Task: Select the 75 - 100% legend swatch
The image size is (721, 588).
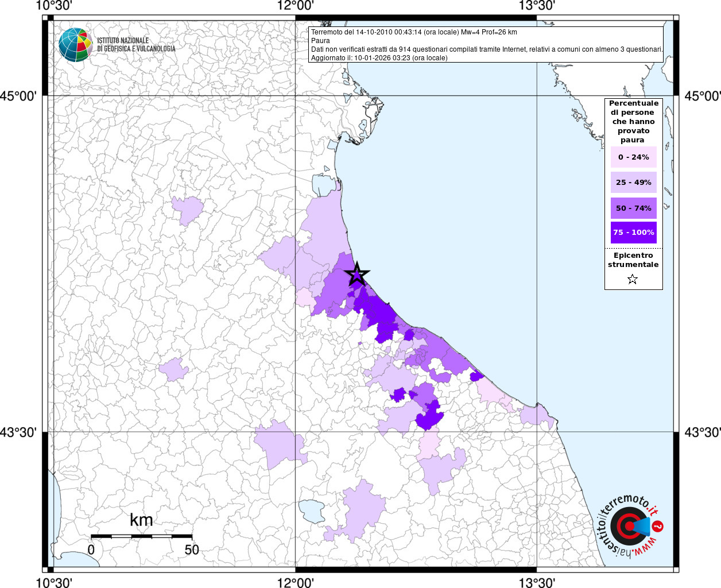Action: 633,233
